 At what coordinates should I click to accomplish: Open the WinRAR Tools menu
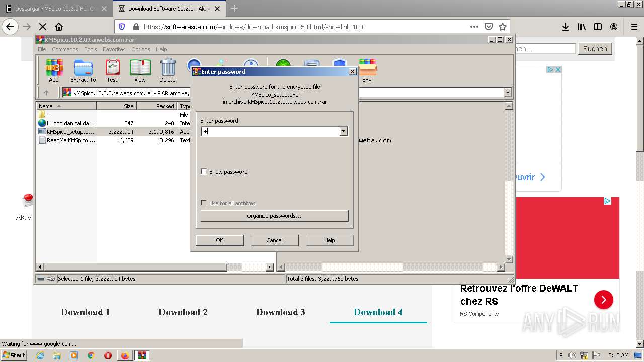[91, 49]
